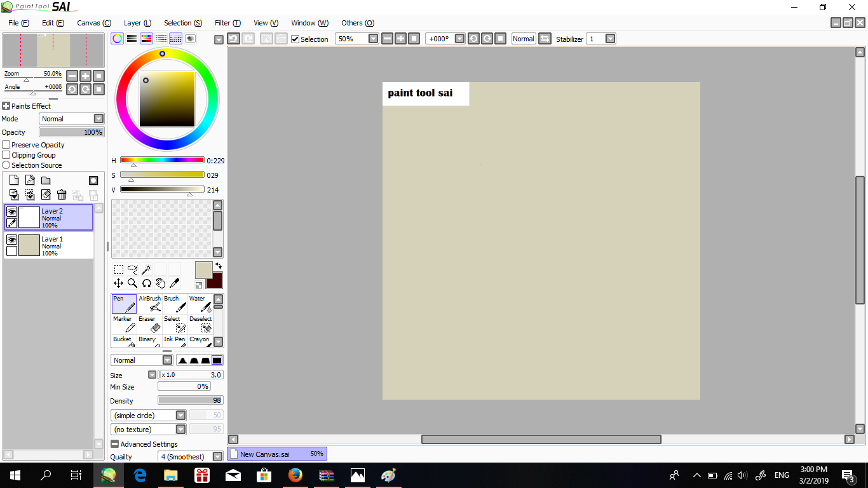The height and width of the screenshot is (488, 868).
Task: Open the Filter menu
Action: (x=227, y=23)
